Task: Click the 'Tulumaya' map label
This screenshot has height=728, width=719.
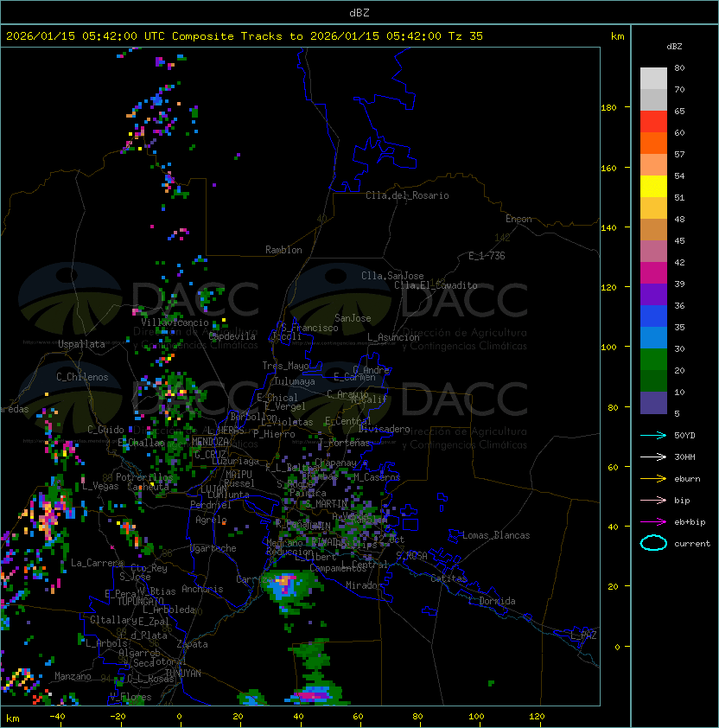Action: [x=295, y=381]
